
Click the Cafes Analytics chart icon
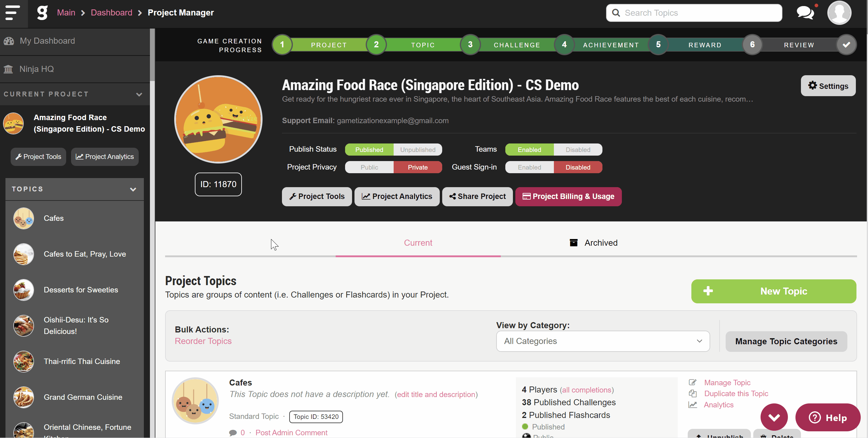(693, 405)
